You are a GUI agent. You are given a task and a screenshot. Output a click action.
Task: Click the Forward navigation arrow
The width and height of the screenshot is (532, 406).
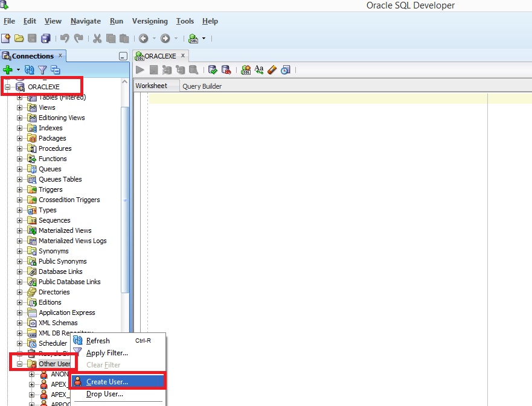tap(165, 38)
